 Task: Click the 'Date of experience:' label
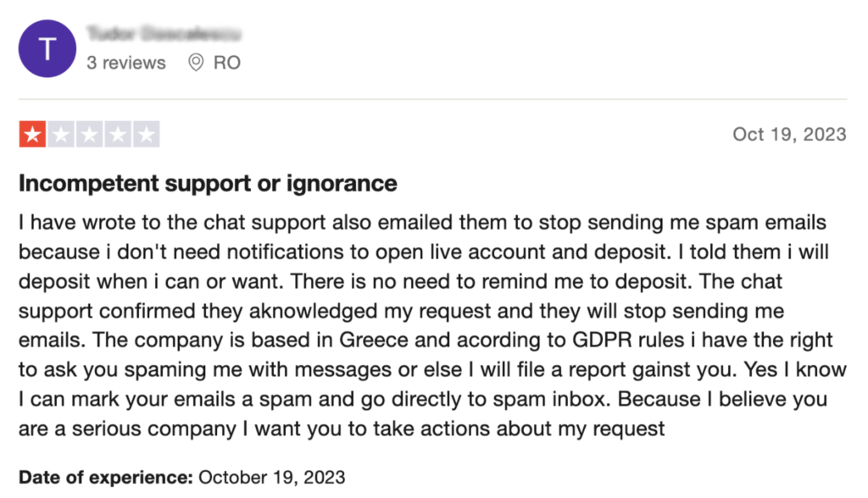(106, 477)
